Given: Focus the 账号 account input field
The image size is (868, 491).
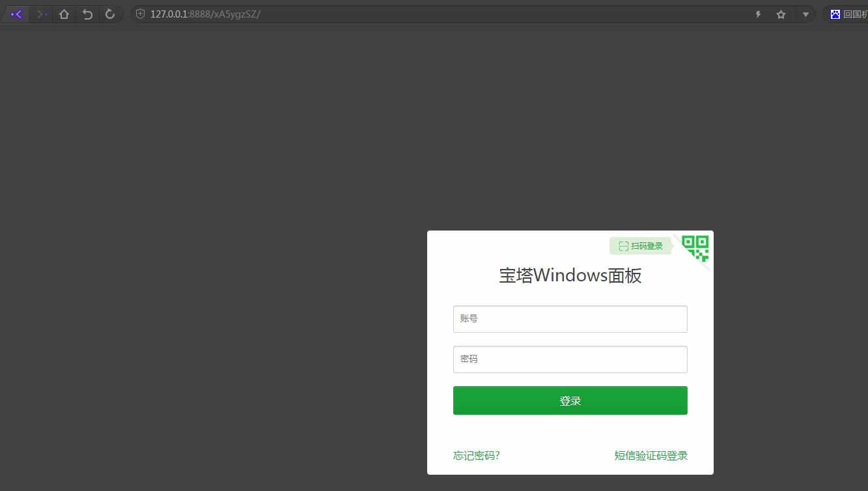Looking at the screenshot, I should coord(570,319).
